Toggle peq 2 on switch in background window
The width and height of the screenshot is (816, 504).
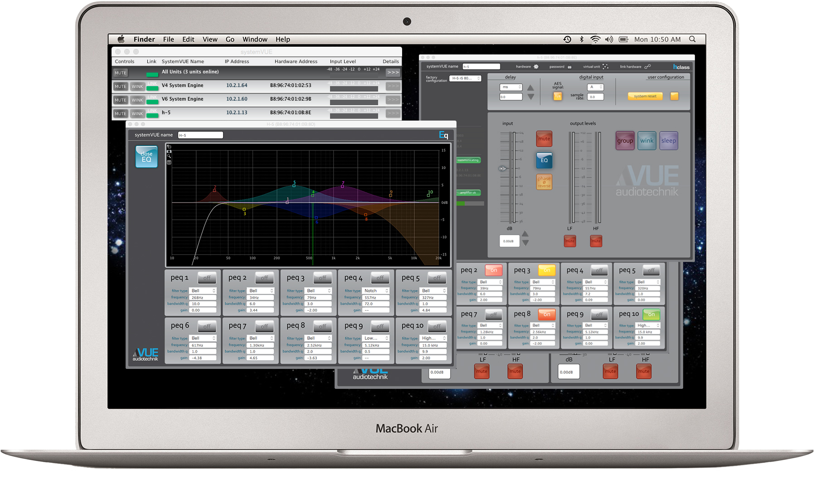coord(494,270)
